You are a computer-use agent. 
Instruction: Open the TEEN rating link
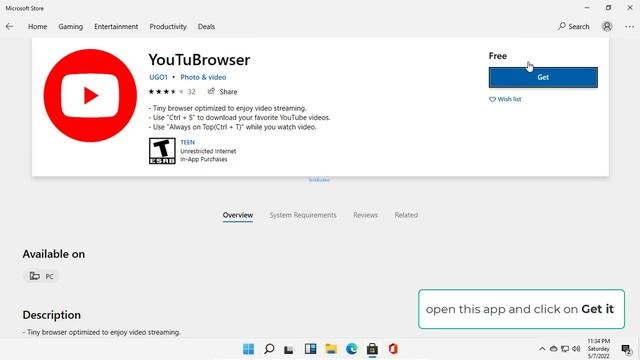(187, 142)
